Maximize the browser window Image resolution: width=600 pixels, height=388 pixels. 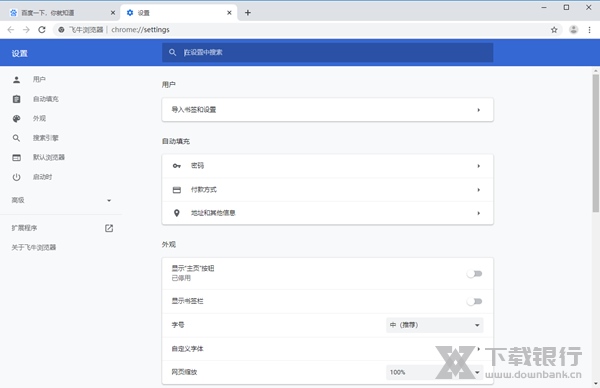(566, 7)
